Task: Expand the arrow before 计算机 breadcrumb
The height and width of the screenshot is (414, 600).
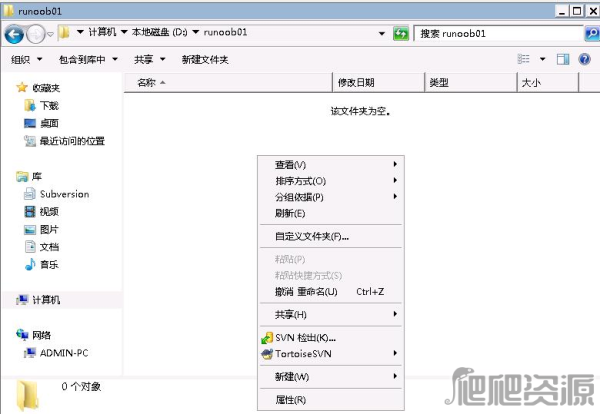Action: (80, 32)
